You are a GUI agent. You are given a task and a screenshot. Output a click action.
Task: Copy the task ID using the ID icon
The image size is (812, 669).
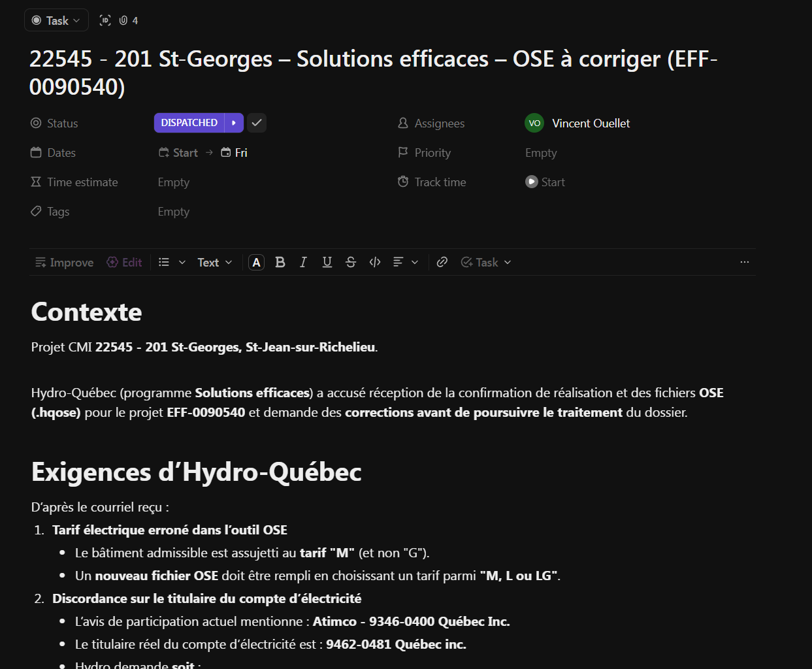(x=105, y=20)
